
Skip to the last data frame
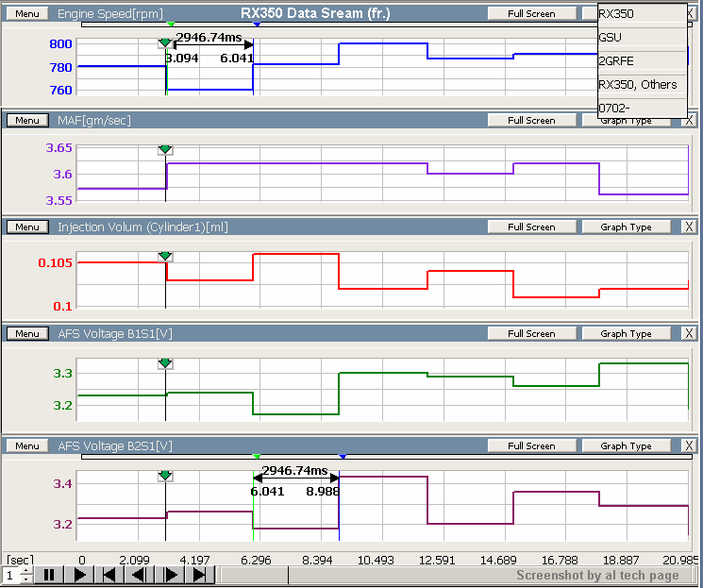pos(199,575)
